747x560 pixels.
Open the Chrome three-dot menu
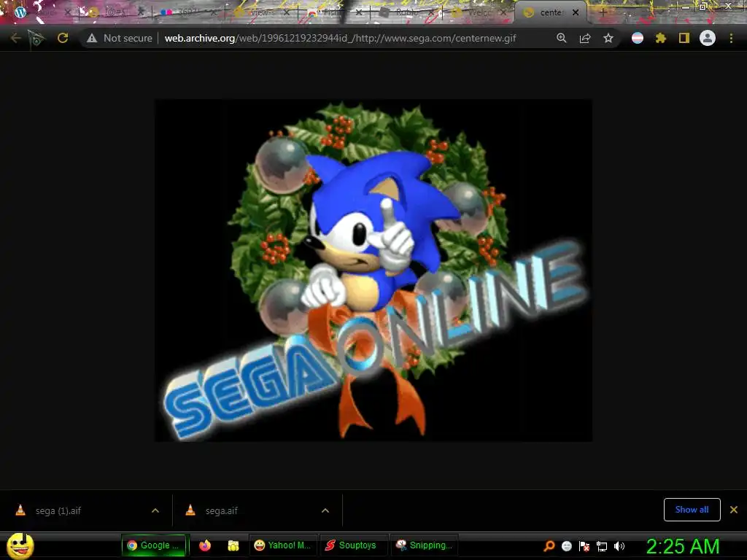point(731,38)
